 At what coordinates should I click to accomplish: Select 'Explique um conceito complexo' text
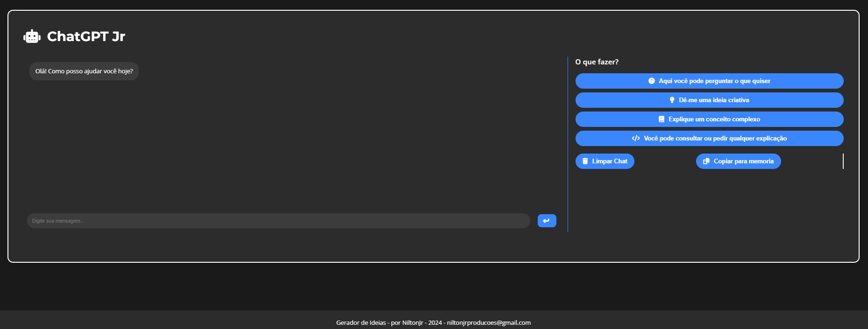tap(714, 119)
